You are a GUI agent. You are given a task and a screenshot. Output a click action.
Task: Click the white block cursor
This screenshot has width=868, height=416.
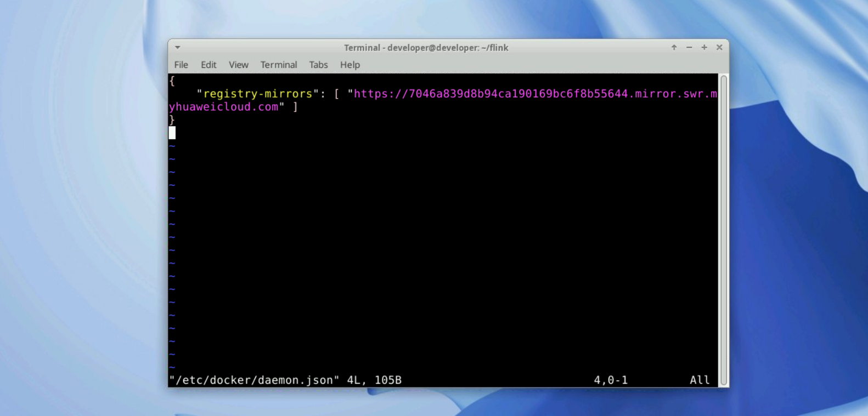172,133
